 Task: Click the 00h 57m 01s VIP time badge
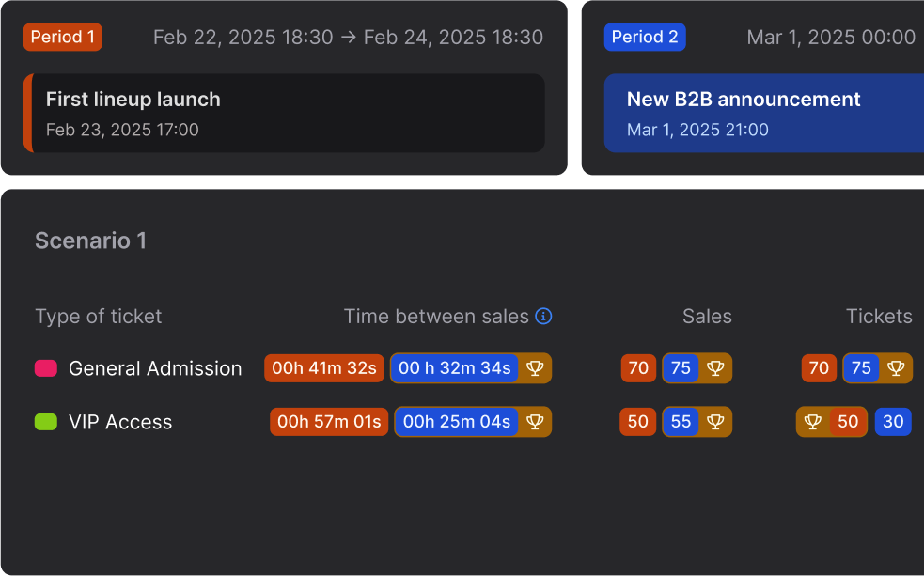(328, 422)
